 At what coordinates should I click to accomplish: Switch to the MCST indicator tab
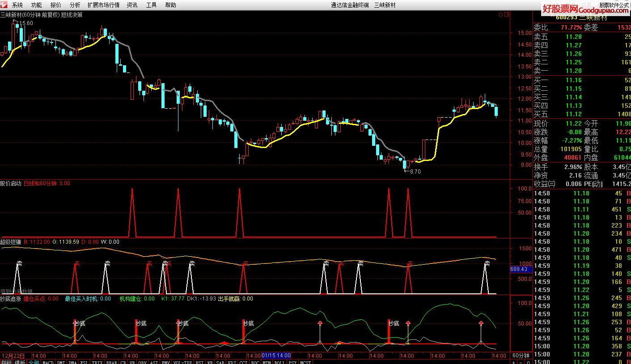coord(305,362)
